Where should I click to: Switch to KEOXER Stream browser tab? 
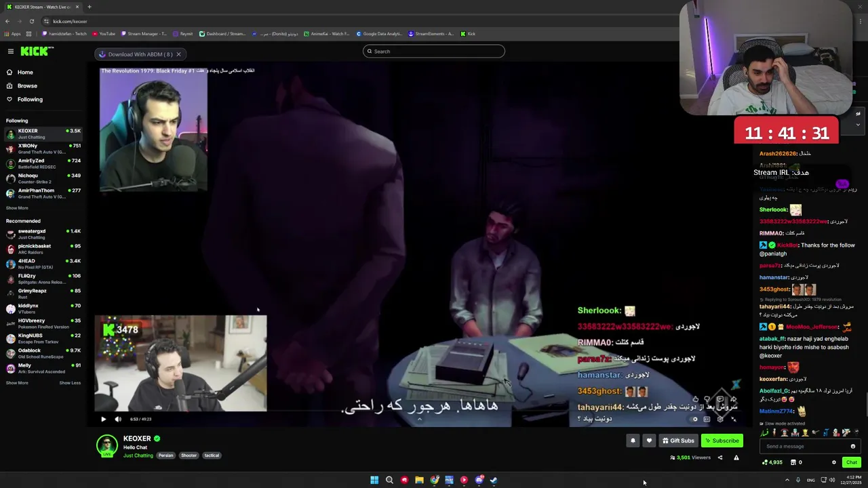(x=42, y=7)
